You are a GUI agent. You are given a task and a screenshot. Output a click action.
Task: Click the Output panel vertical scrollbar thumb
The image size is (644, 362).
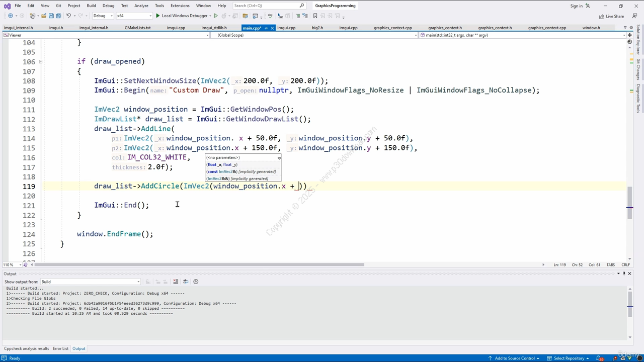click(x=629, y=305)
